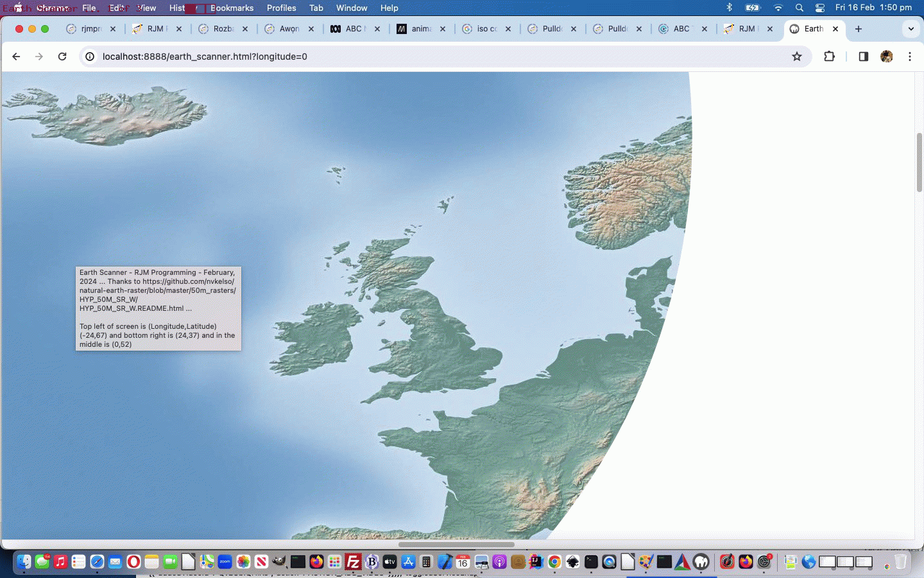Open a new tab with plus button
This screenshot has height=578, width=924.
(x=858, y=29)
